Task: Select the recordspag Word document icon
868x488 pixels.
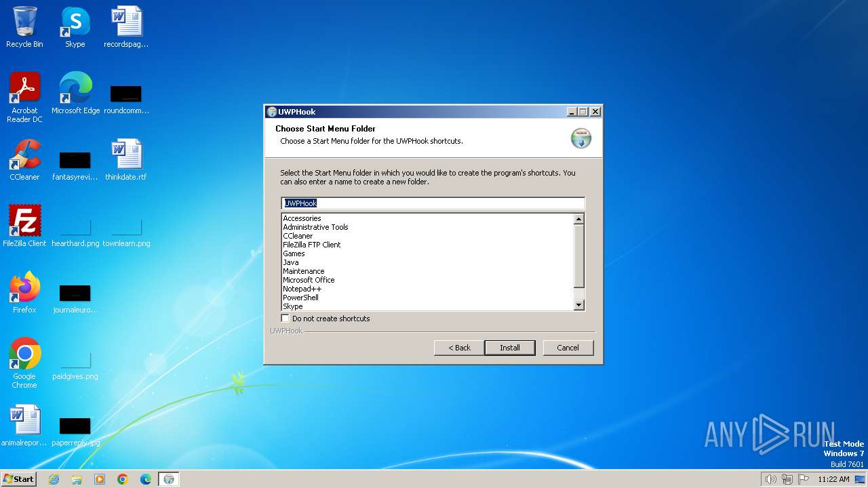Action: click(126, 27)
